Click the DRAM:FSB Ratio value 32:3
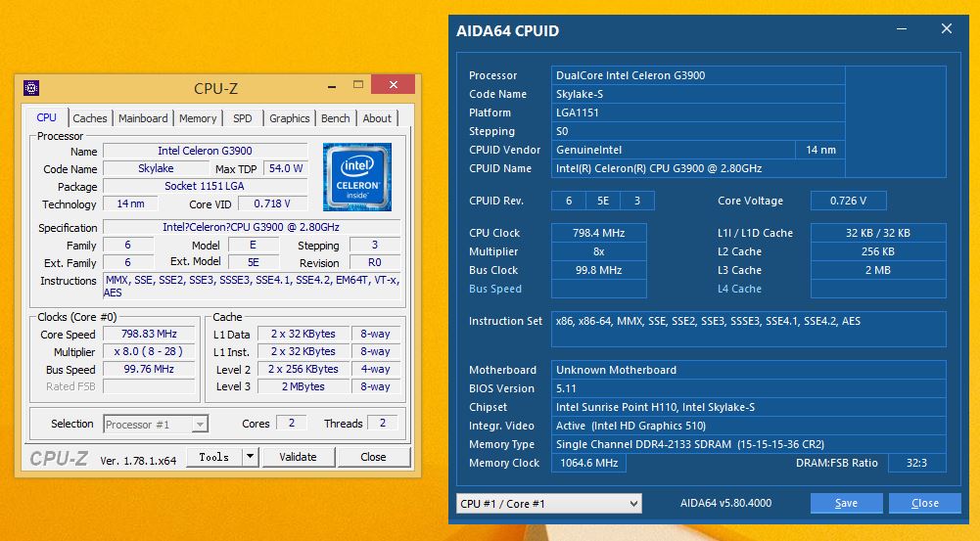 [x=917, y=463]
